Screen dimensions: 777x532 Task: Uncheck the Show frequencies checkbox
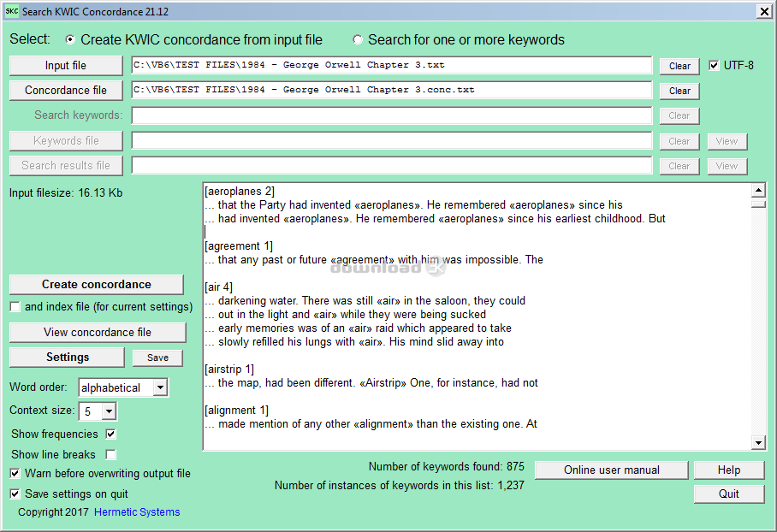pyautogui.click(x=111, y=434)
